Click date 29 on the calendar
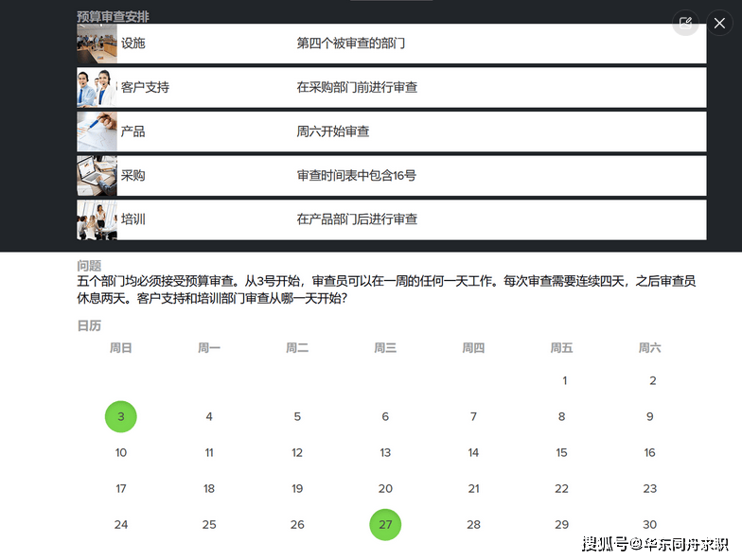This screenshot has height=560, width=742. [562, 524]
